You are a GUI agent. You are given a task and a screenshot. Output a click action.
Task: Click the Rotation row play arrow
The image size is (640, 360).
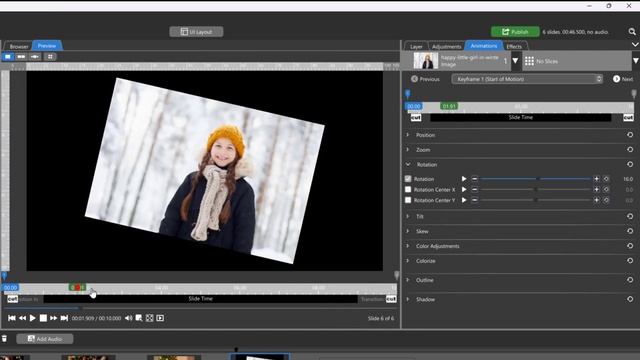click(x=464, y=179)
